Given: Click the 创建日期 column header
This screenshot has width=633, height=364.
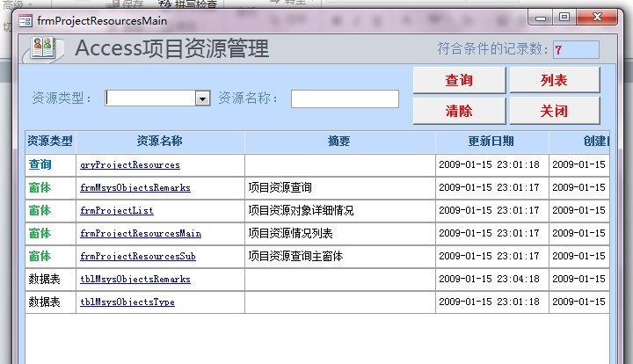Looking at the screenshot, I should coord(579,142).
